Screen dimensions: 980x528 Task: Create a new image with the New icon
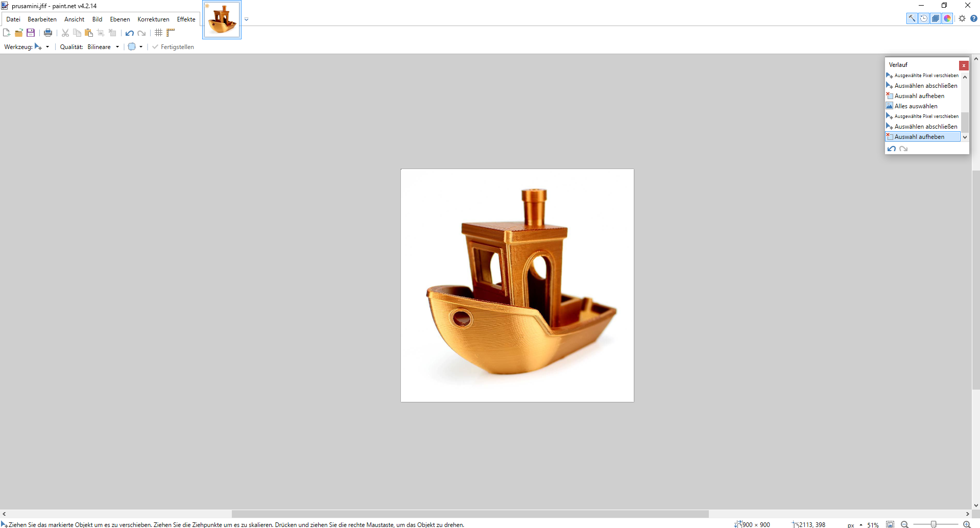point(7,33)
